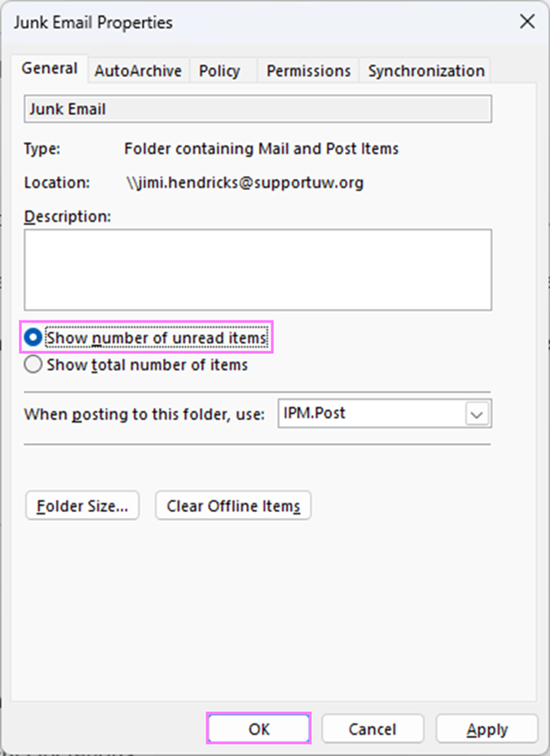
Task: Click Clear Offline Items
Action: 233,506
